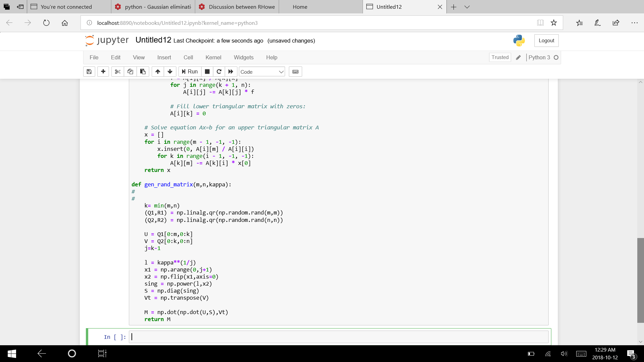Insert a new cell below with the plus icon
This screenshot has width=644, height=362.
103,71
